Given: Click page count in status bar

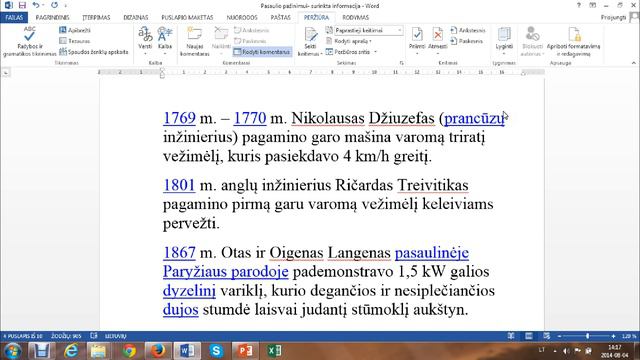Looking at the screenshot, I should 23,336.
